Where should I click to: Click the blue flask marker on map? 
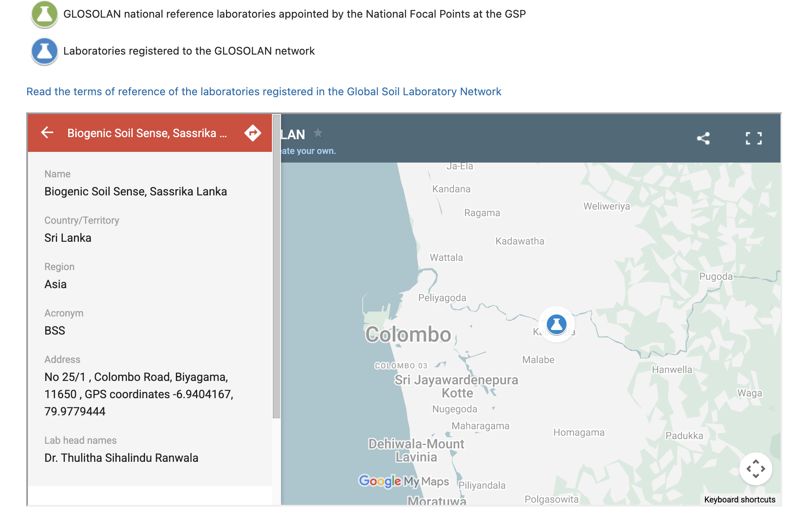click(x=556, y=324)
